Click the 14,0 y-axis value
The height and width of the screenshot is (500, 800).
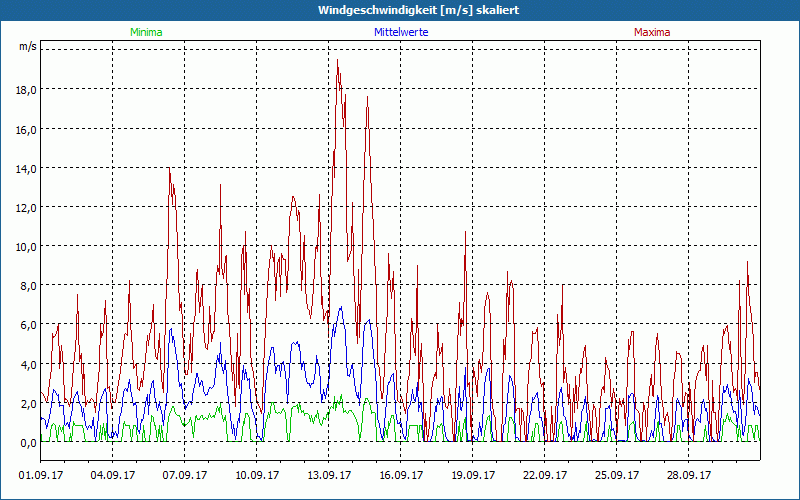(26, 169)
